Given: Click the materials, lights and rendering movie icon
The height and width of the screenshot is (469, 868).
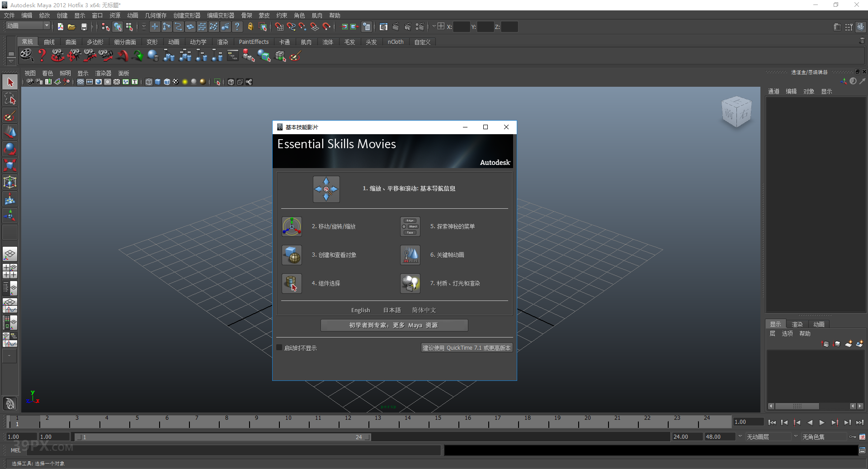Looking at the screenshot, I should click(410, 283).
